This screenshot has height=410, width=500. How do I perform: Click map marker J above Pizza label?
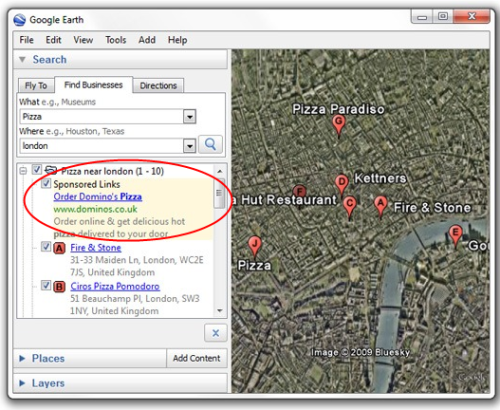255,247
